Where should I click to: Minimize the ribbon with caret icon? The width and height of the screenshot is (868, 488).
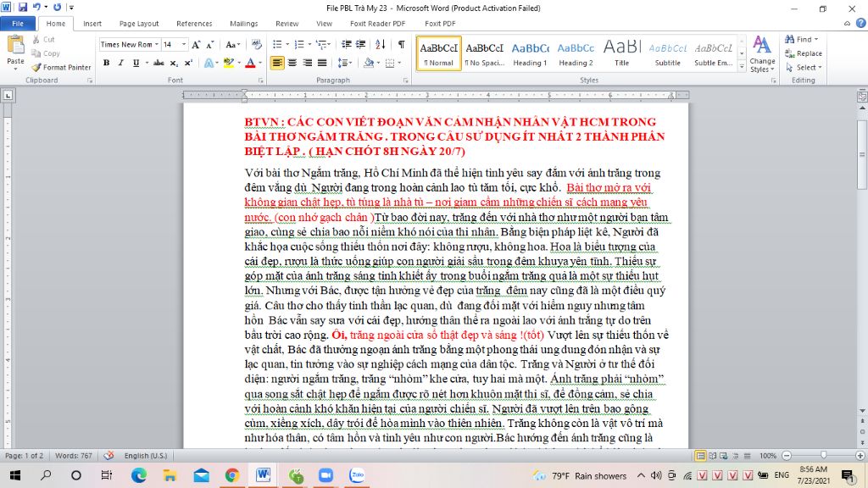tap(847, 23)
